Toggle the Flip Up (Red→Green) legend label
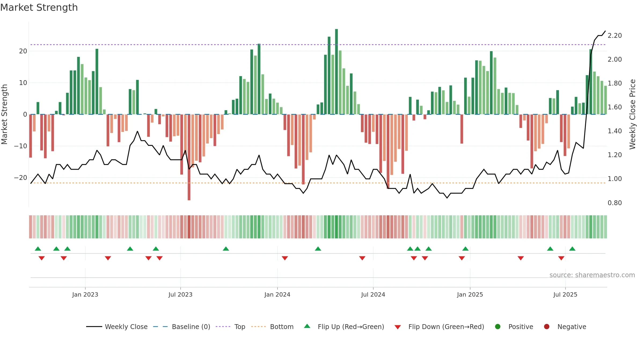The width and height of the screenshot is (644, 362). [x=351, y=327]
